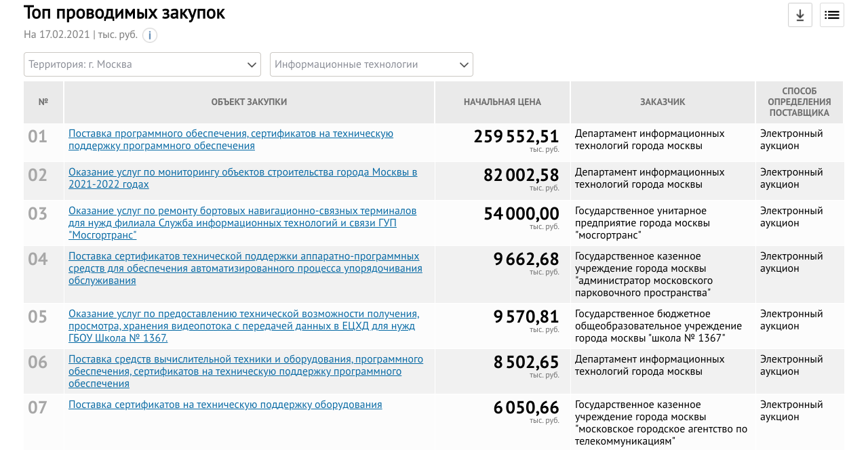Expand the Территория: г. Москва dropdown

[142, 64]
